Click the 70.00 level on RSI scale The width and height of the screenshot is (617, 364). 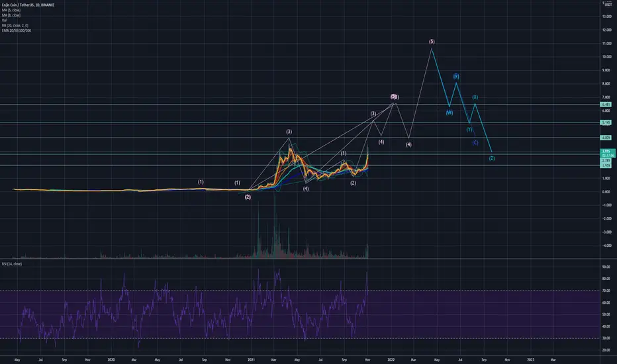(606, 291)
